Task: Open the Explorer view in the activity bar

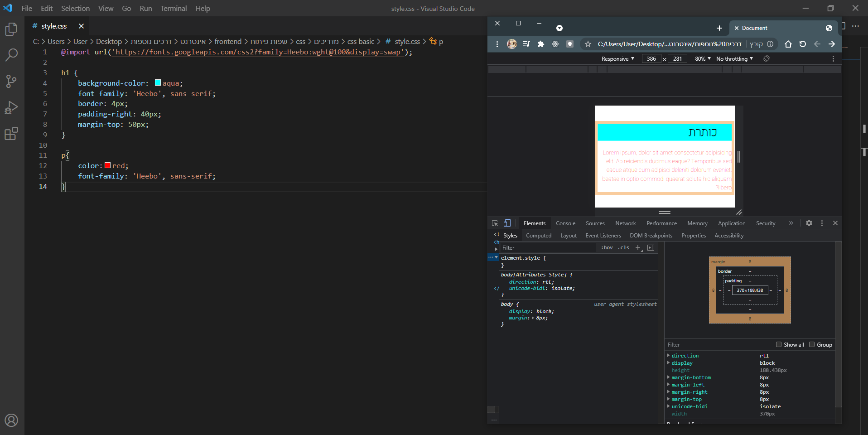Action: click(11, 29)
